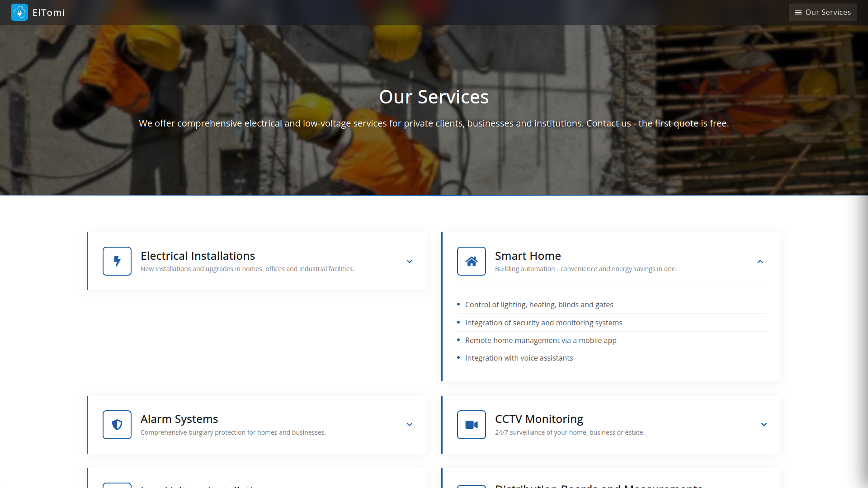Expand the Electrical Installations chevron
This screenshot has width=868, height=488.
point(410,261)
